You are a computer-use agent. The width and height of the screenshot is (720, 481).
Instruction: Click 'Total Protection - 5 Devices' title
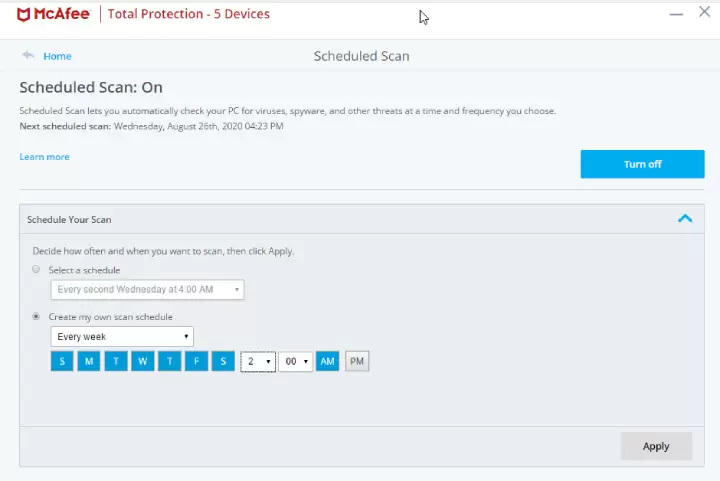(189, 14)
